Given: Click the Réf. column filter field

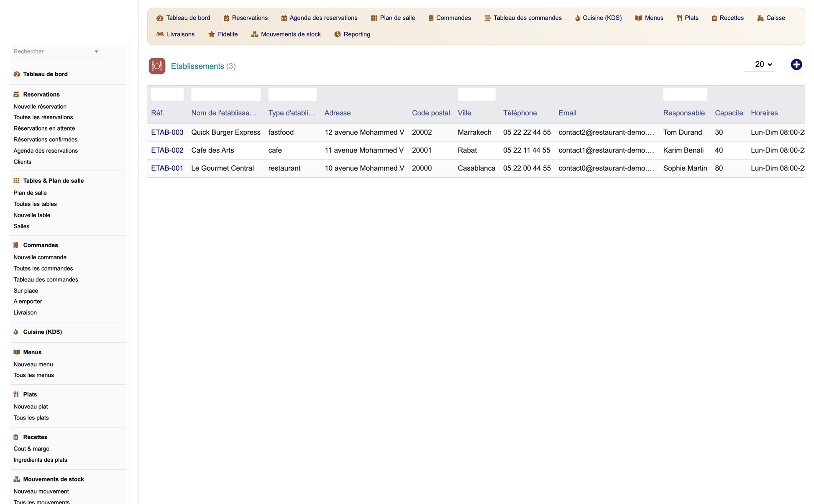Looking at the screenshot, I should (x=167, y=94).
